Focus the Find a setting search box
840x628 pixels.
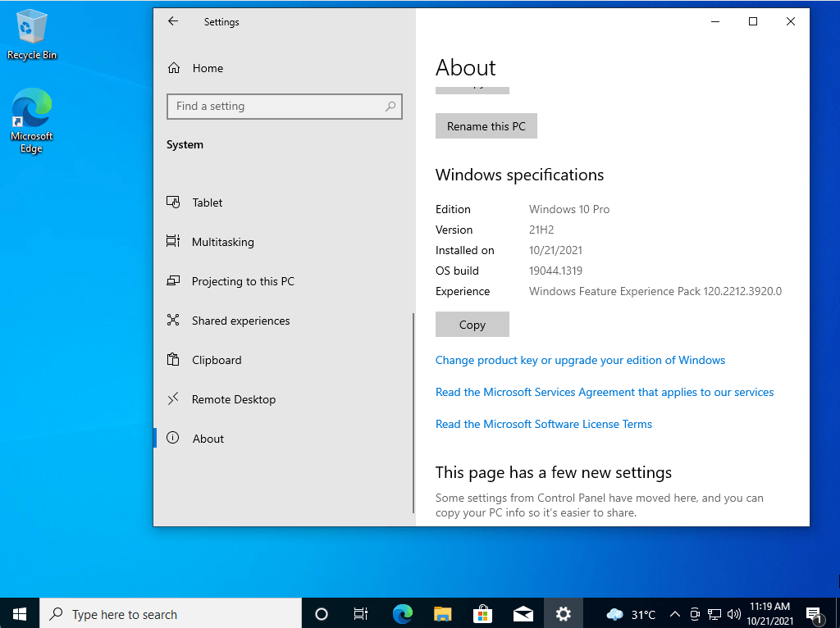284,106
